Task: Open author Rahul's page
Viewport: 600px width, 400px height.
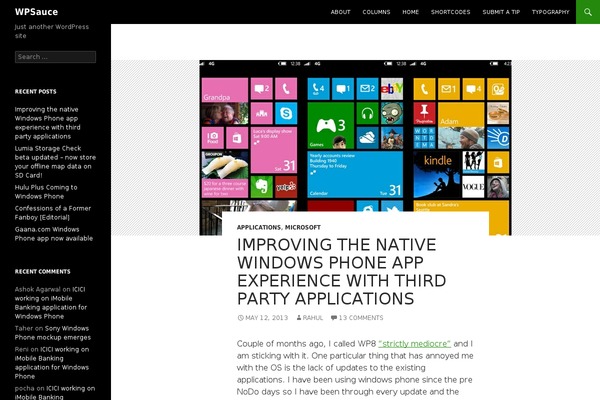Action: click(x=313, y=318)
